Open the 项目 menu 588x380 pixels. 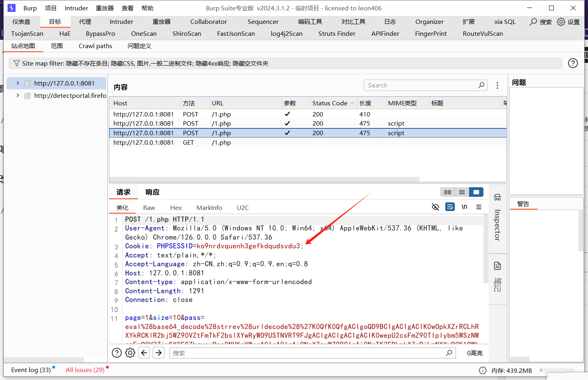(x=50, y=8)
